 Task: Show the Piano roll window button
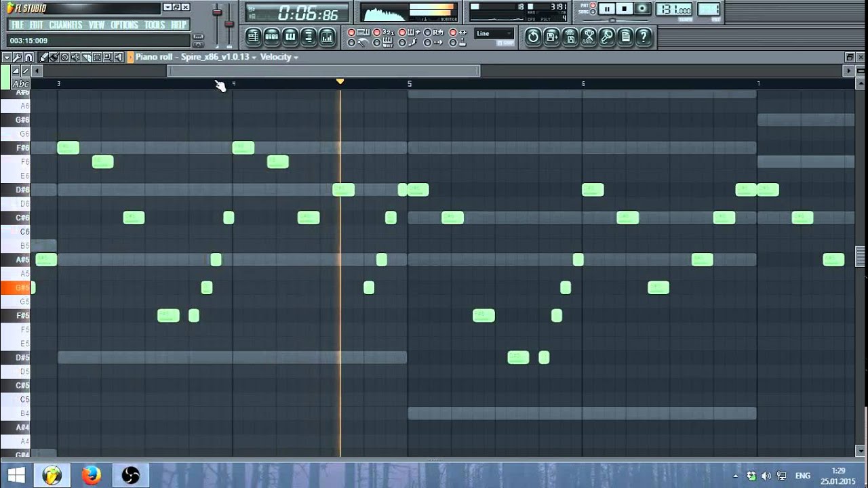pos(290,36)
